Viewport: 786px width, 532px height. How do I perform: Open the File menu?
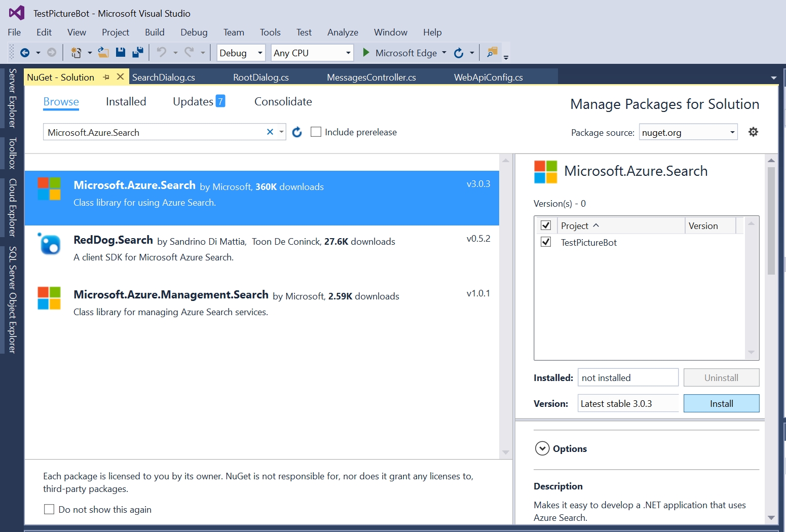(14, 32)
